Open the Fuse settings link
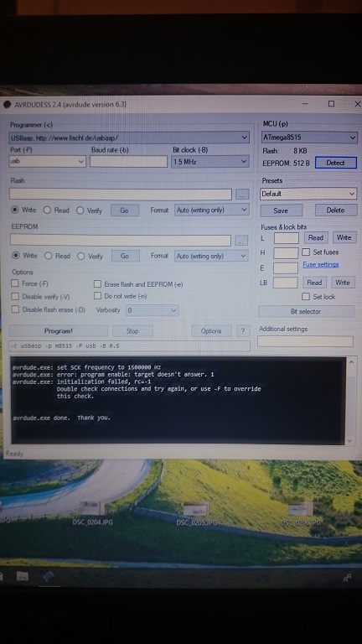Viewport: 362px width, 644px height. coord(321,264)
